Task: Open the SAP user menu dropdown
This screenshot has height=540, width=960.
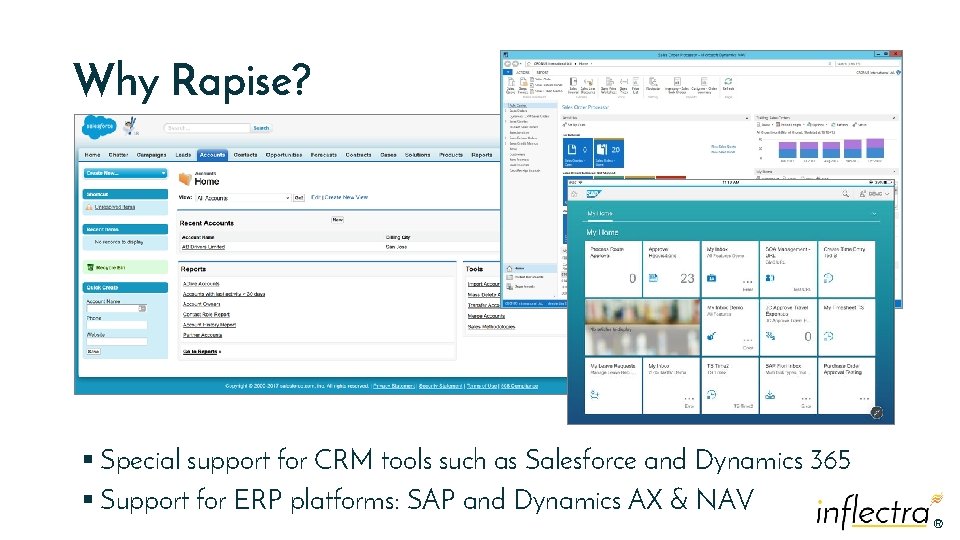Action: pos(874,193)
